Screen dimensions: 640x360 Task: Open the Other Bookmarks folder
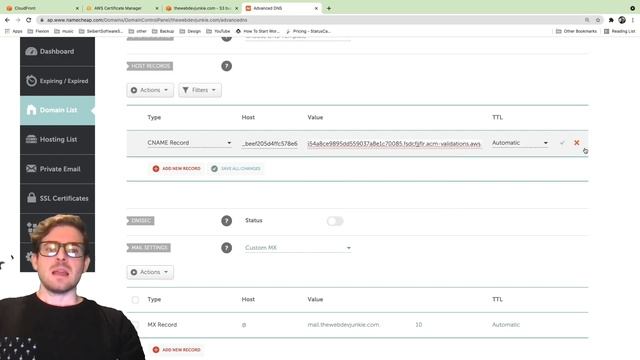pyautogui.click(x=576, y=31)
